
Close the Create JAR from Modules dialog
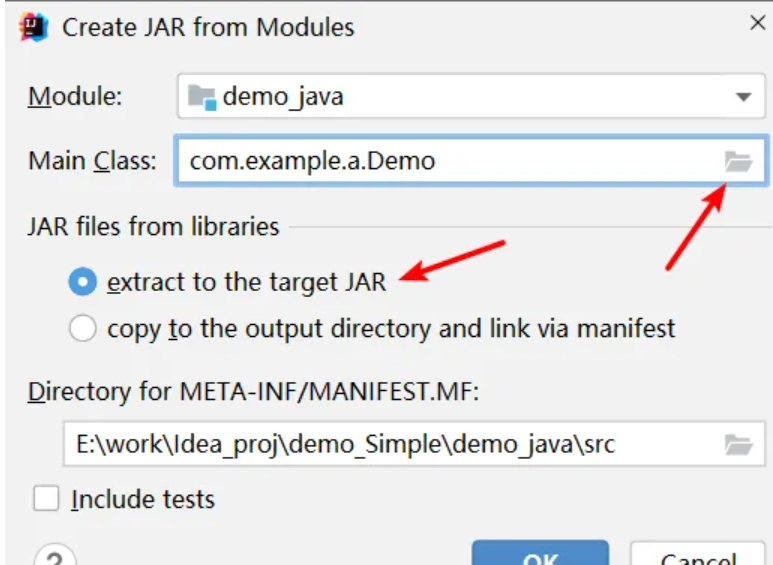click(x=758, y=23)
